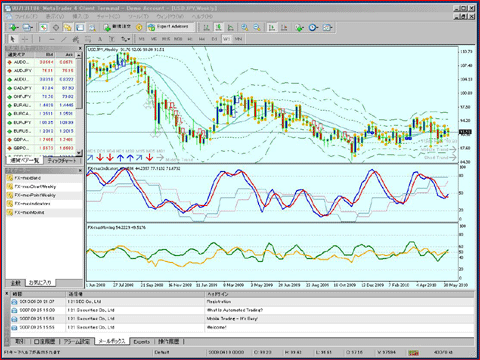This screenshot has height=360, width=480.
Task: Toggle the Terminal window toolbar icon
Action: point(80,28)
